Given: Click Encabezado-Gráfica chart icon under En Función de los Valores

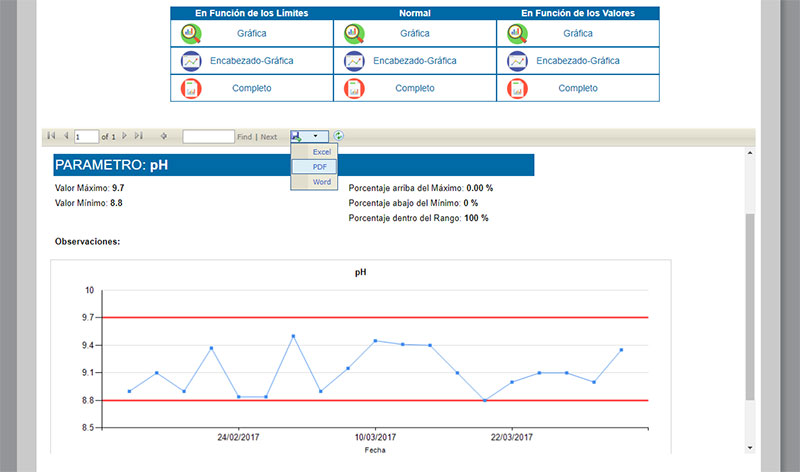Looking at the screenshot, I should (517, 61).
